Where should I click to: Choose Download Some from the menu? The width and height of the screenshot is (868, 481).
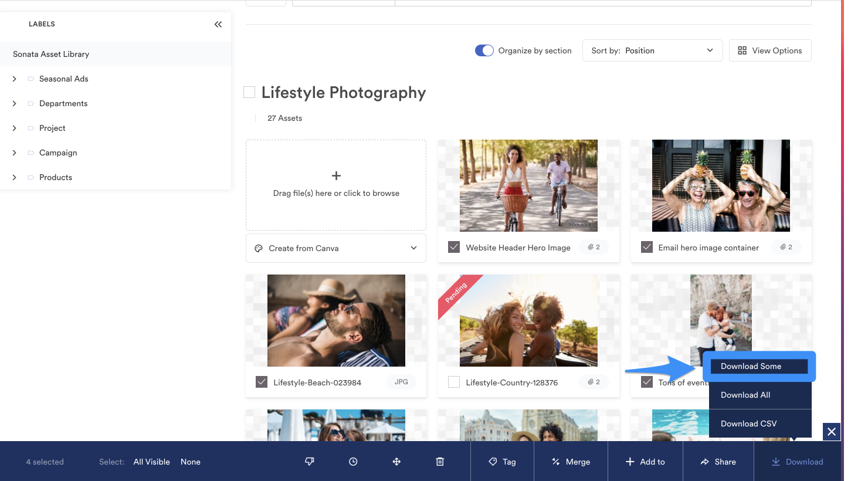point(758,366)
